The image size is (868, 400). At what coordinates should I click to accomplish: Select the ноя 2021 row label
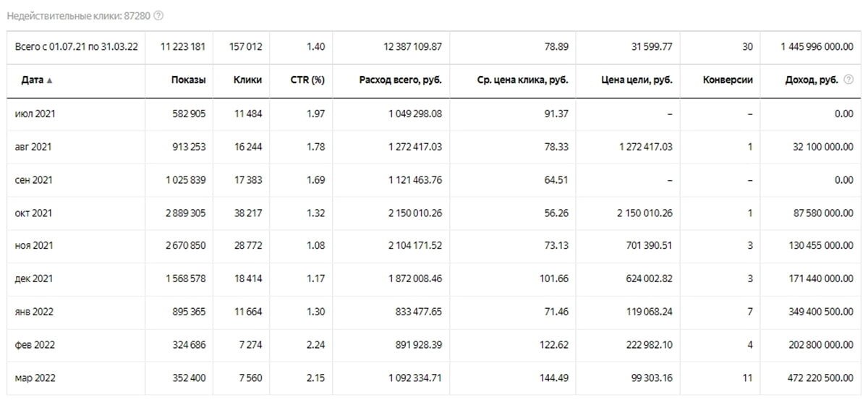point(33,246)
